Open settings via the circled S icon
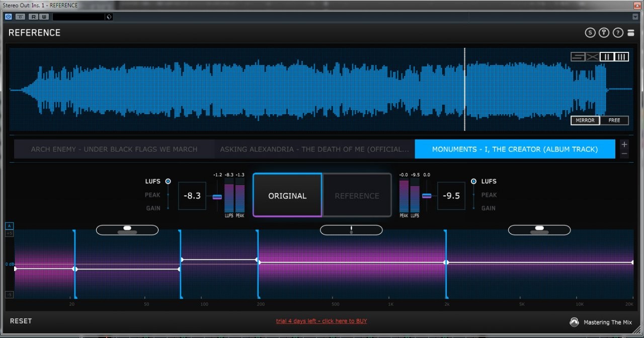Screen dimensions: 644x338 click(590, 33)
